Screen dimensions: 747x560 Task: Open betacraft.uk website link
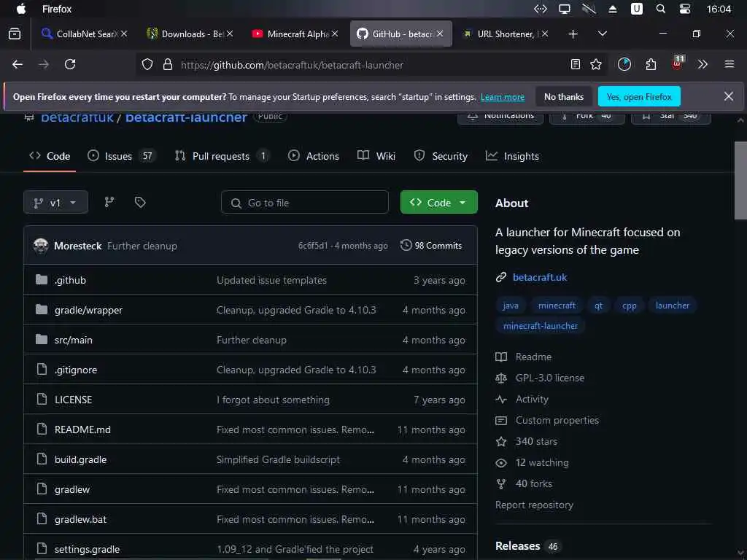[540, 277]
